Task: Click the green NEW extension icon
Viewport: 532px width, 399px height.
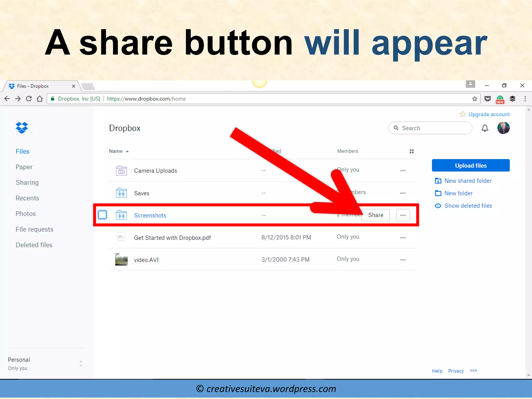Action: pyautogui.click(x=500, y=99)
